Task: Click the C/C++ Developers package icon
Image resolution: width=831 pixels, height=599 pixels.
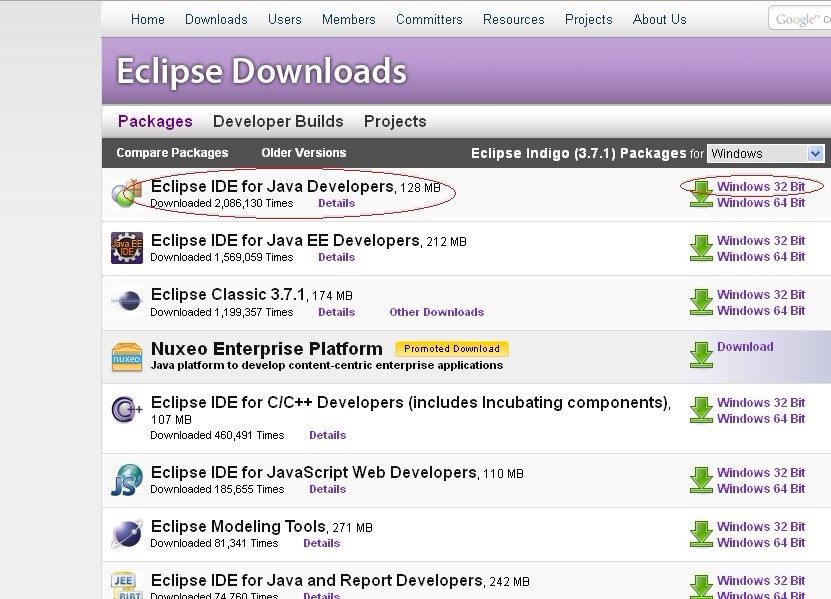Action: pos(127,409)
